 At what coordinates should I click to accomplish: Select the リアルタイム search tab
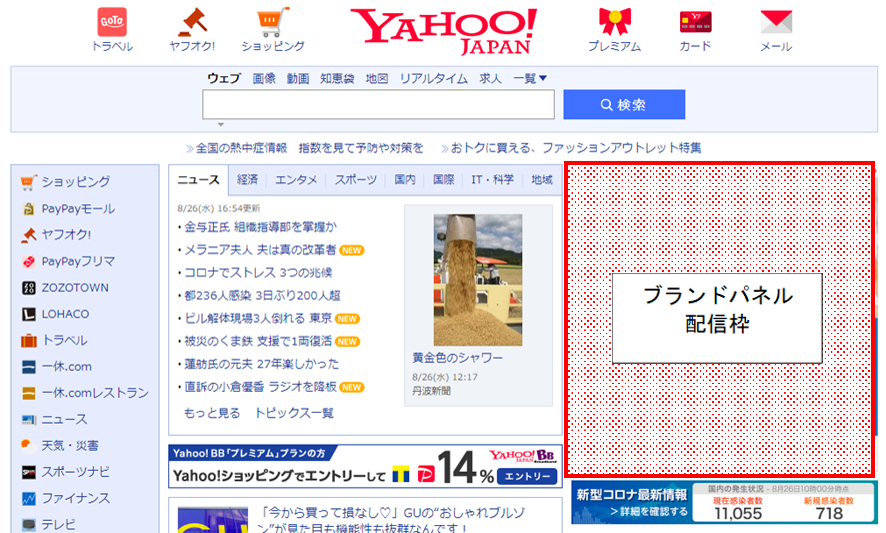click(x=434, y=79)
